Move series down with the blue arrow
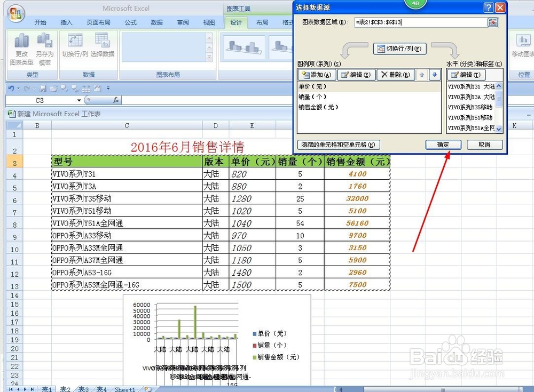This screenshot has width=534, height=392. [435, 75]
